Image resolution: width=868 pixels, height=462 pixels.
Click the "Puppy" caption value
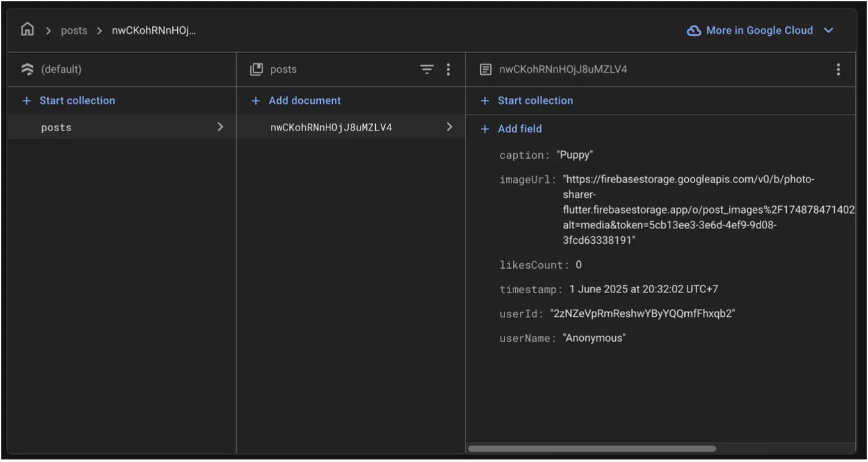(574, 155)
